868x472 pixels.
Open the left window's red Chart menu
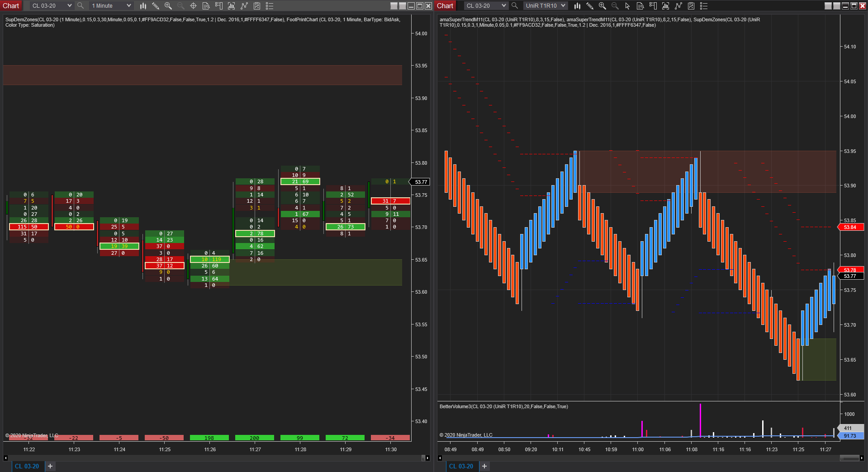pos(11,6)
